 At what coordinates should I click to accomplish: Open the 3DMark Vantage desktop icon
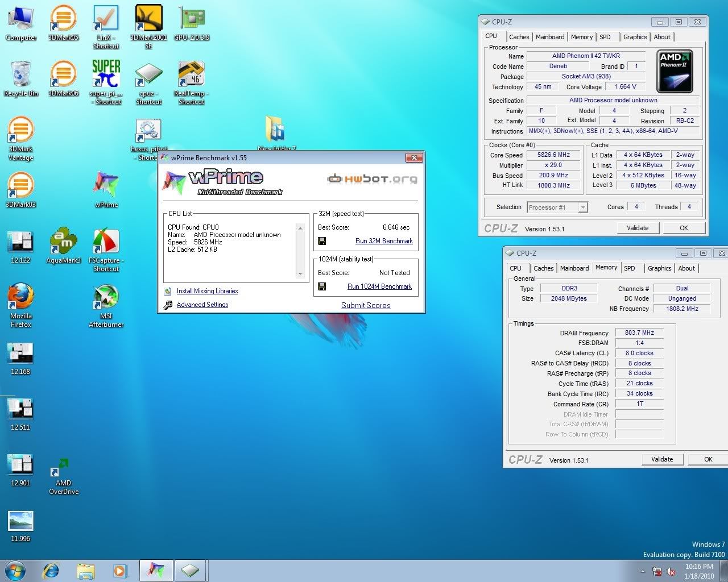[21, 139]
